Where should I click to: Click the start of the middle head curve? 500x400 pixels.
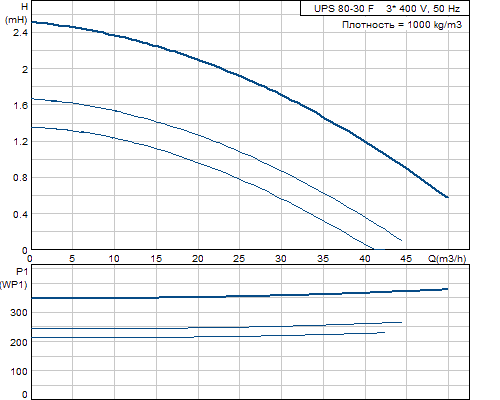[32, 99]
